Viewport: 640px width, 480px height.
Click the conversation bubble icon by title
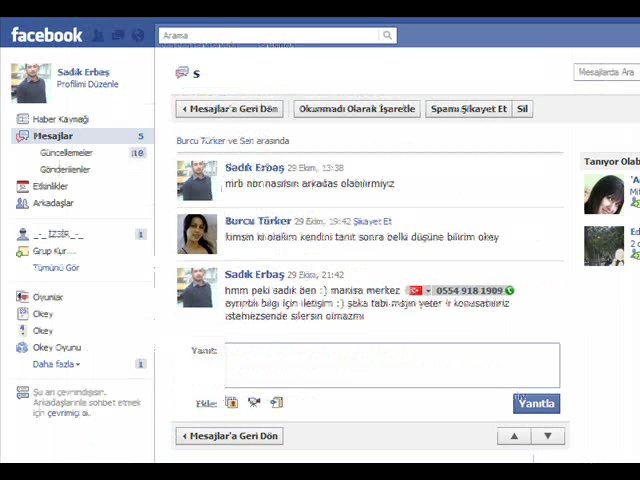[x=182, y=73]
